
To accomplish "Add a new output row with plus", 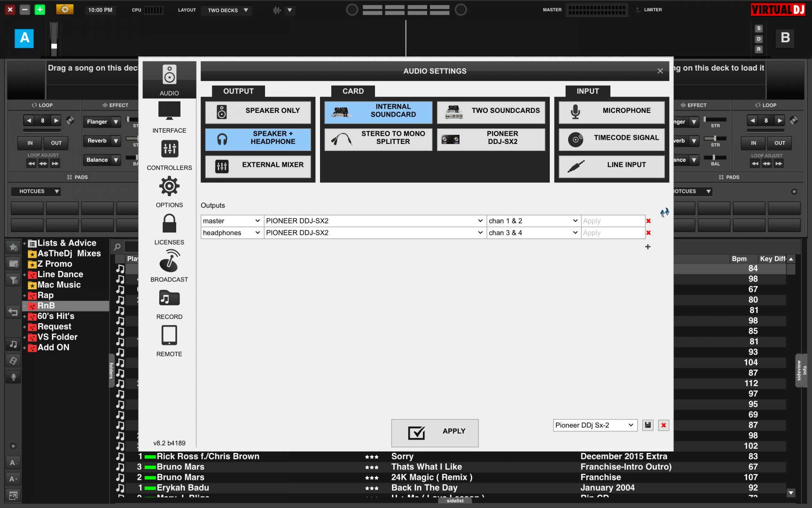I will click(x=648, y=246).
